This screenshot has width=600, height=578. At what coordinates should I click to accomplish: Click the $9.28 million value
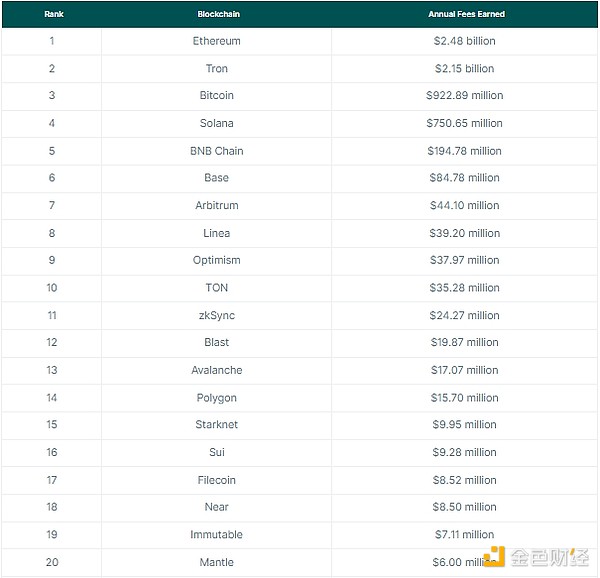pos(465,452)
